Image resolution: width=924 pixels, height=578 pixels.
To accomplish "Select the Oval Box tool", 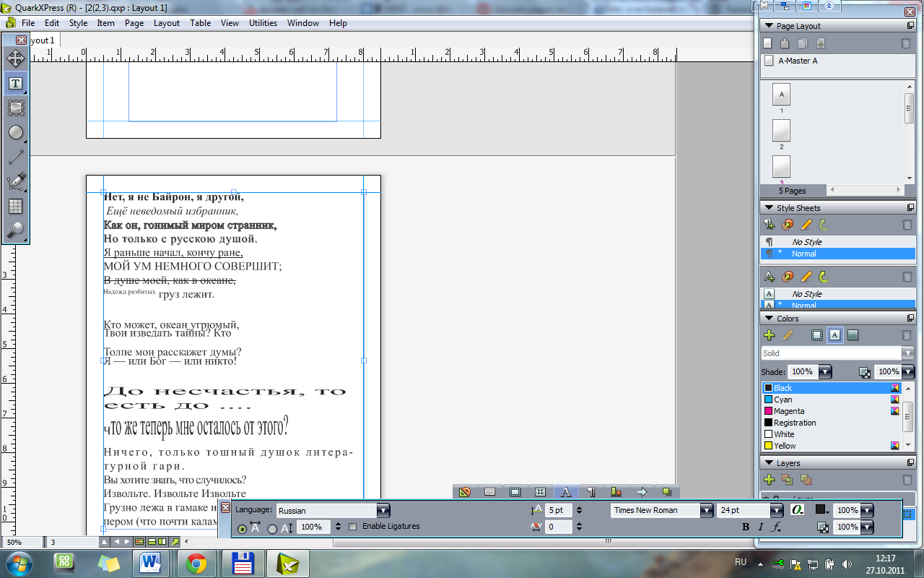I will point(15,132).
